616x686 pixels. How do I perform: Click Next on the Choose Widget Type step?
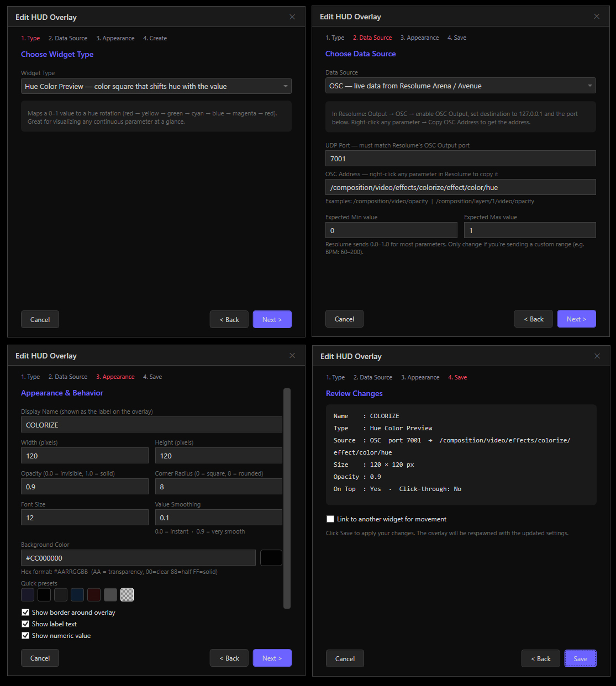[x=272, y=319]
